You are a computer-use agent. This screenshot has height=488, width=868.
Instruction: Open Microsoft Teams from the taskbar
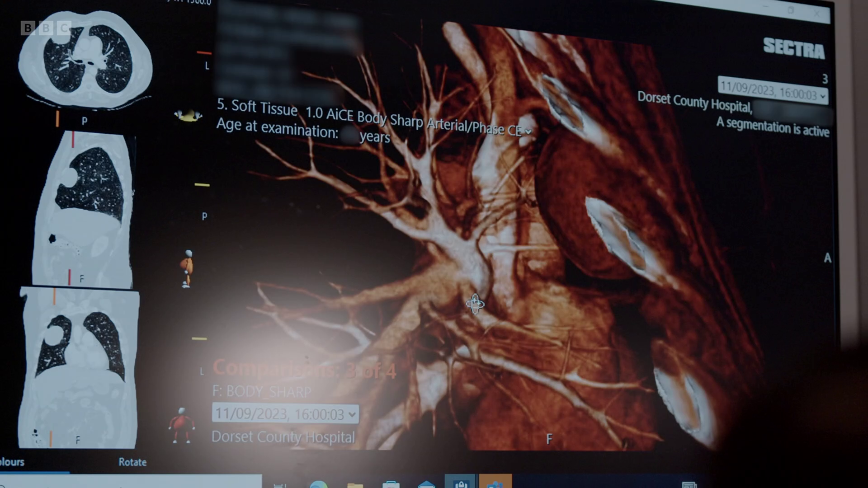[495, 483]
